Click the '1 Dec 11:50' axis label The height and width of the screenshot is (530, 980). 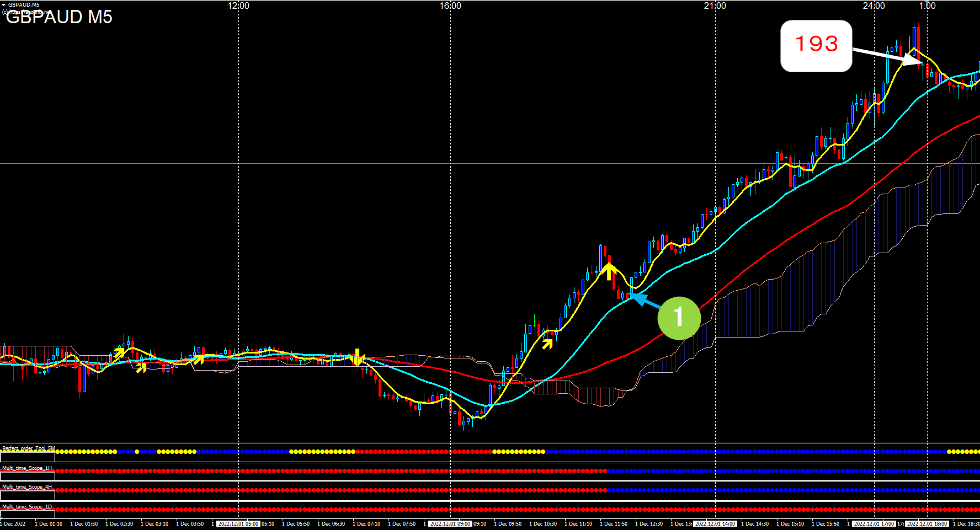pos(614,524)
